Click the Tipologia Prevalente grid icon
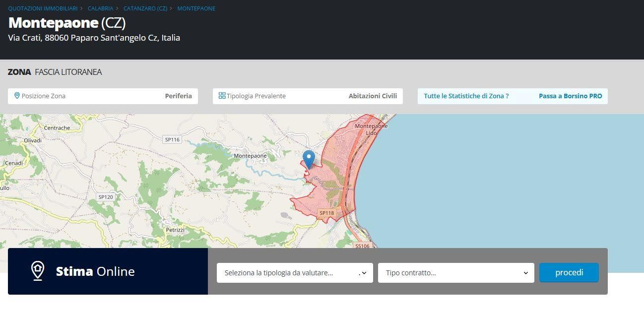 click(222, 96)
